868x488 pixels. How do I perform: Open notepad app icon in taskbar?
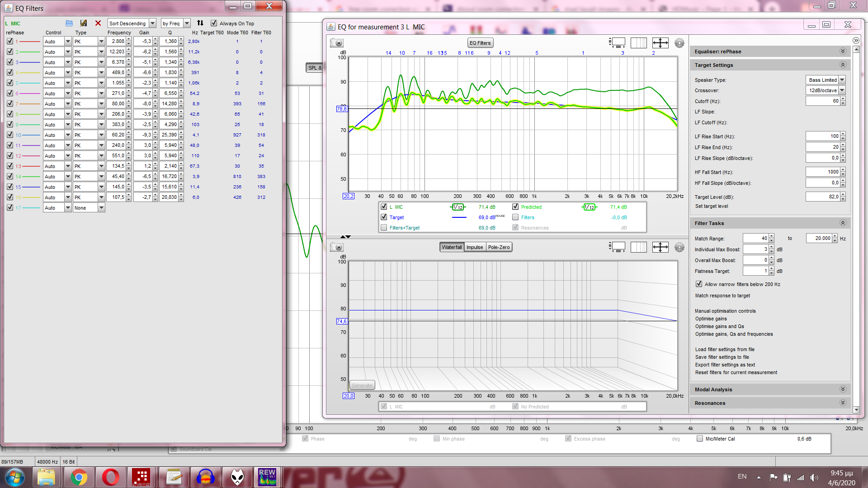click(174, 477)
